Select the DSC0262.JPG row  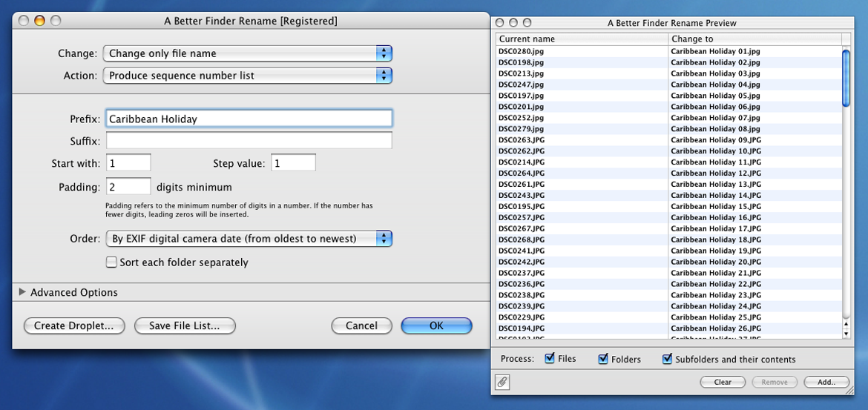click(668, 151)
